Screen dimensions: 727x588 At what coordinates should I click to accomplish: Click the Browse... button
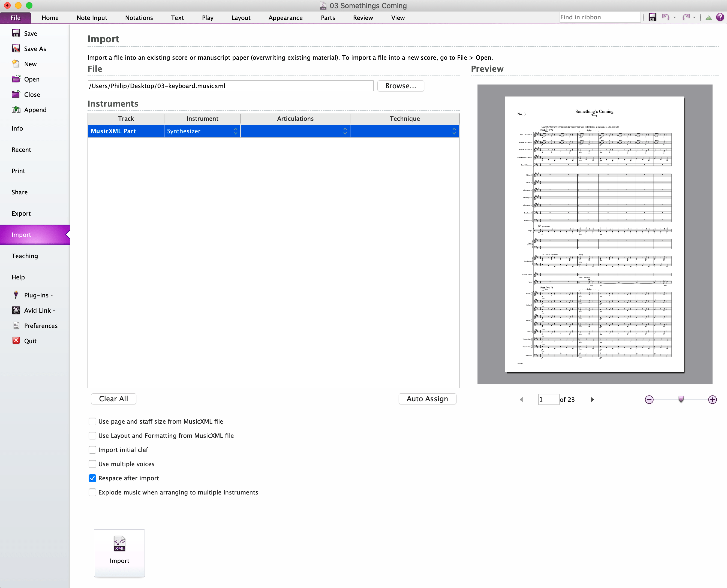(x=400, y=86)
